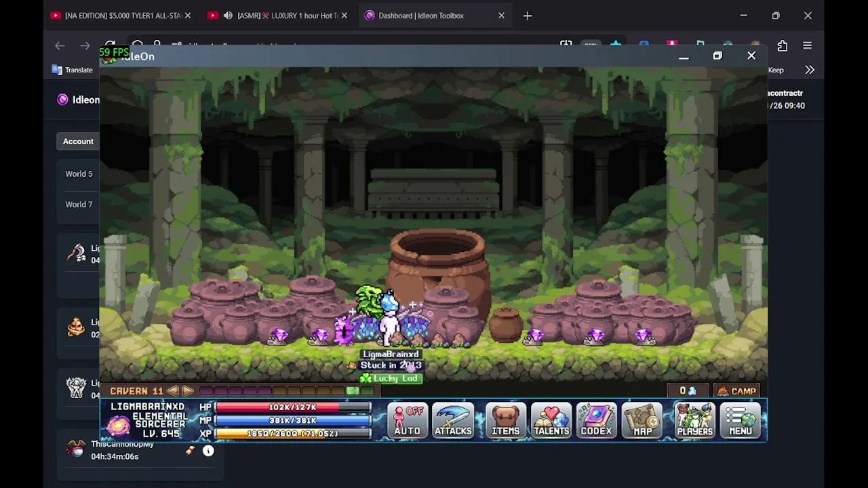
Task: Click the blue star bookmark icon
Action: tap(616, 45)
